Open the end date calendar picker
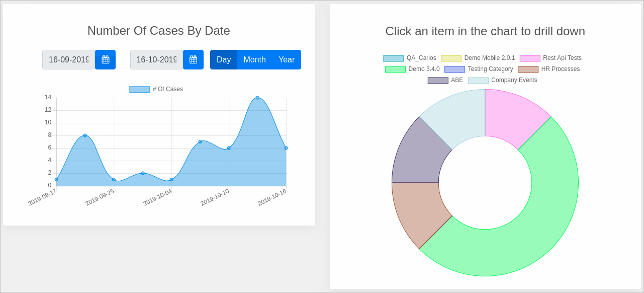The width and height of the screenshot is (644, 293). (193, 59)
